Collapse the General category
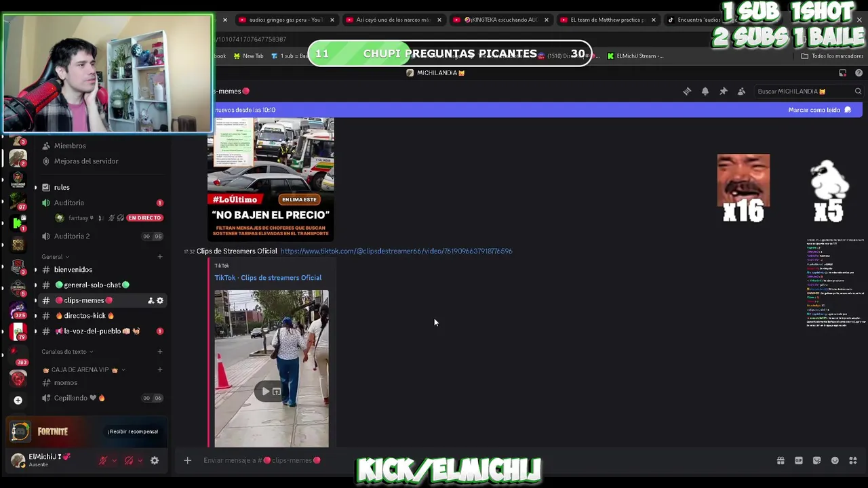This screenshot has width=868, height=488. (x=55, y=257)
